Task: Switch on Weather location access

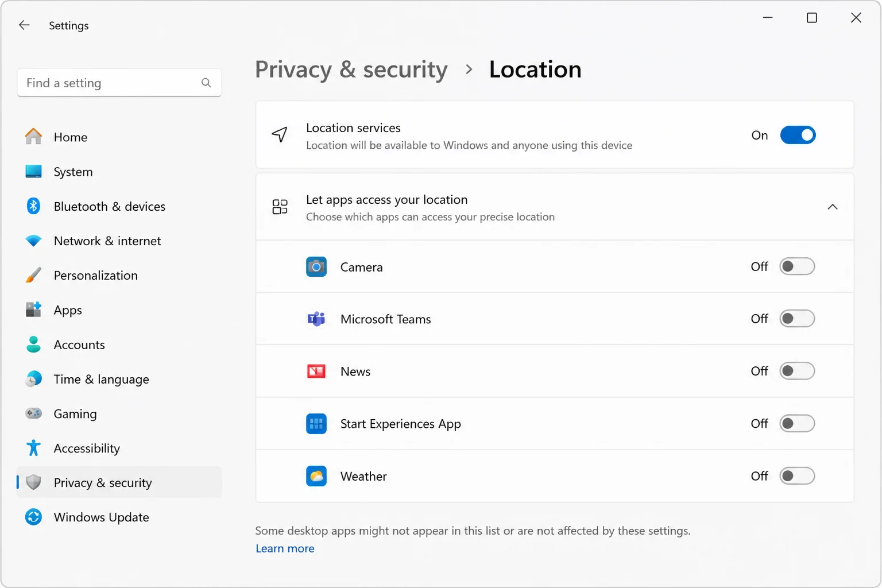Action: (797, 476)
